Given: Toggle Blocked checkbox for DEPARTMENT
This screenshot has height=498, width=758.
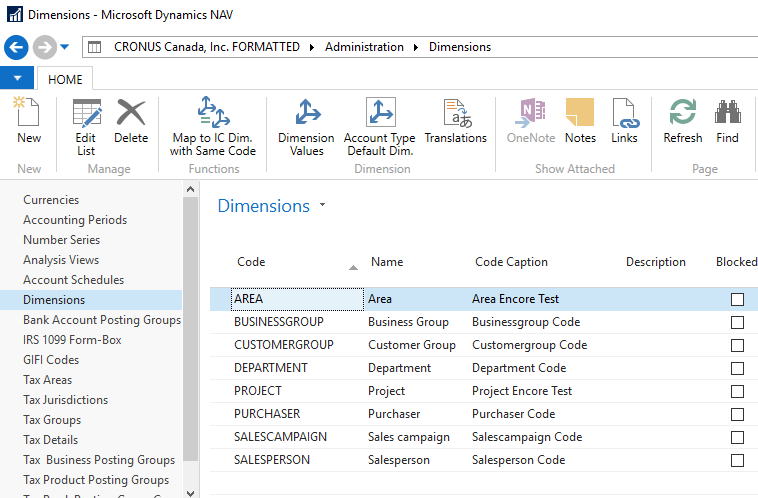Looking at the screenshot, I should [x=737, y=368].
